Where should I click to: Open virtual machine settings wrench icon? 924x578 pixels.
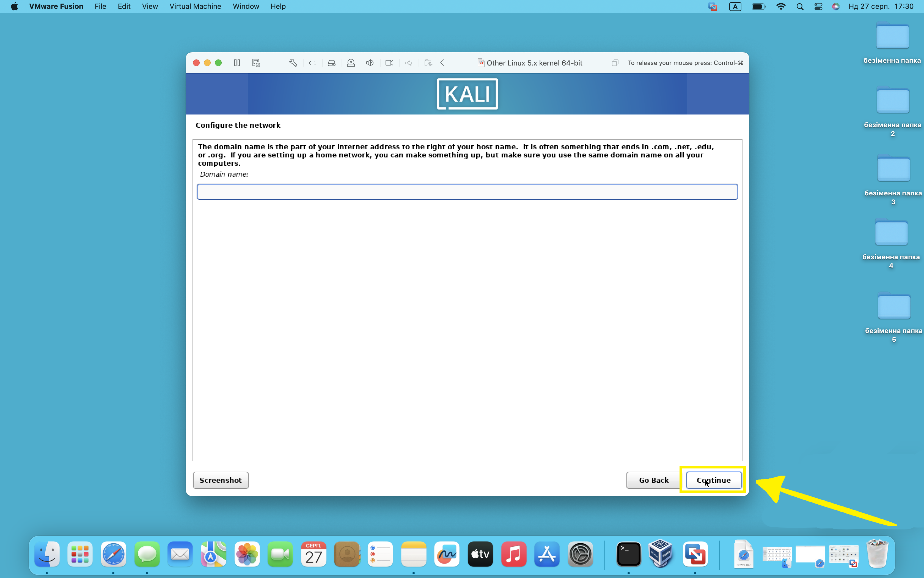(x=293, y=63)
